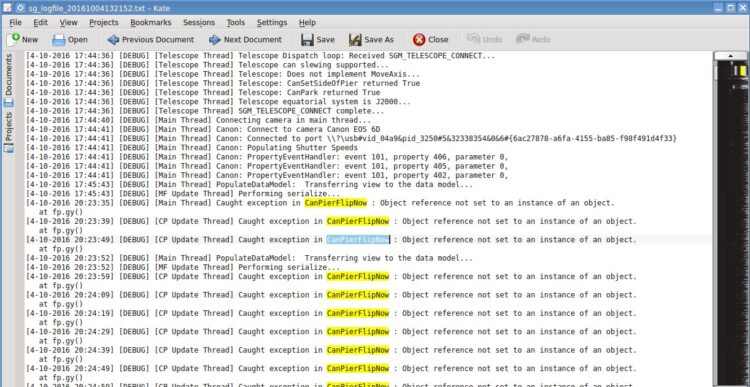Expand the Sessions menu
Viewport: 750px width, 387px height.
(x=199, y=22)
